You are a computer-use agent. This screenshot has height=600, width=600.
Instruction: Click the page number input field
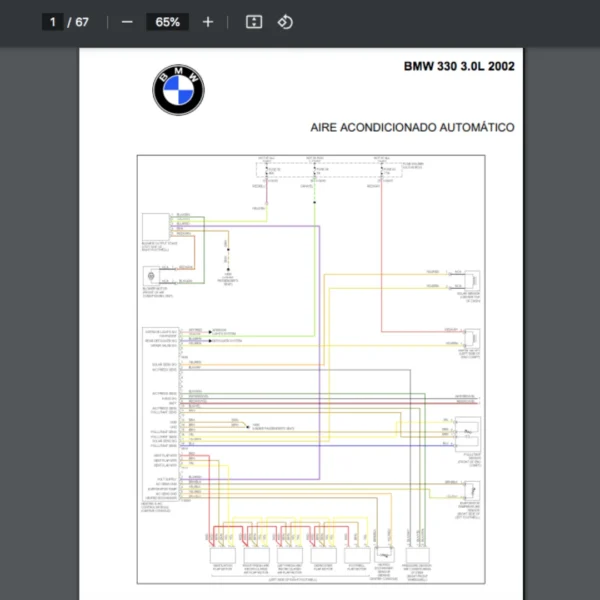[x=53, y=22]
